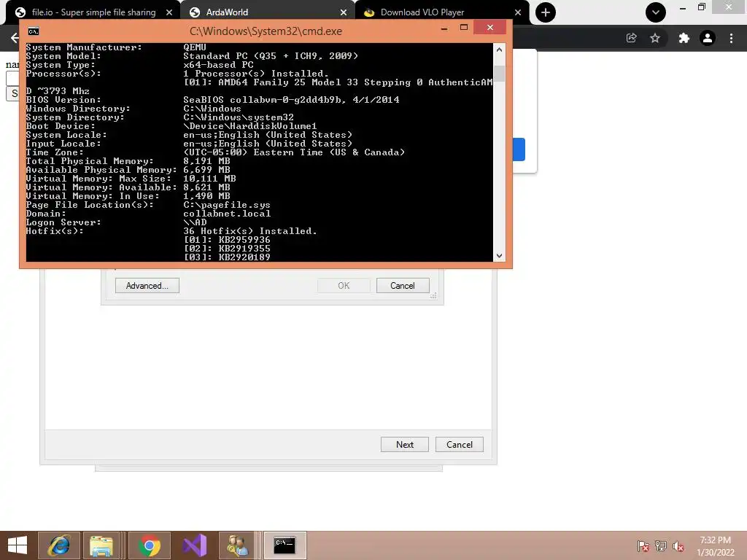Viewport: 747px width, 560px height.
Task: Click the 'System Manufacturer:' line
Action: 116,47
